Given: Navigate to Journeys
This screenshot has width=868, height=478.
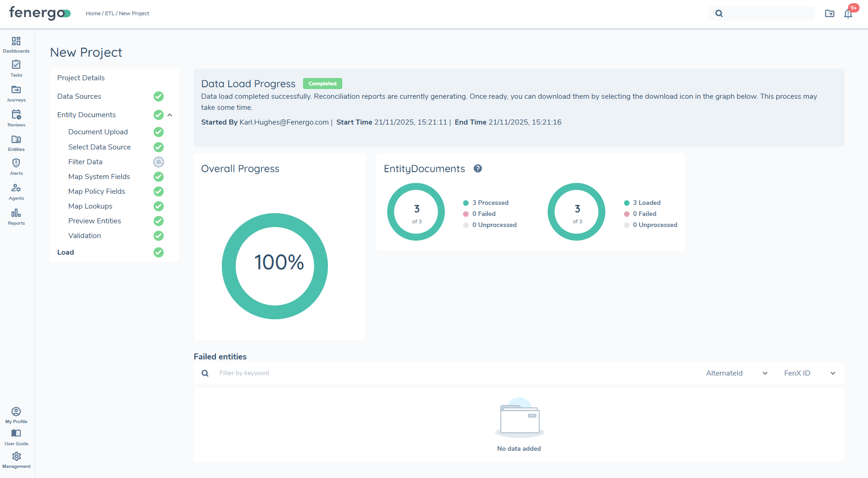Looking at the screenshot, I should click(x=16, y=93).
